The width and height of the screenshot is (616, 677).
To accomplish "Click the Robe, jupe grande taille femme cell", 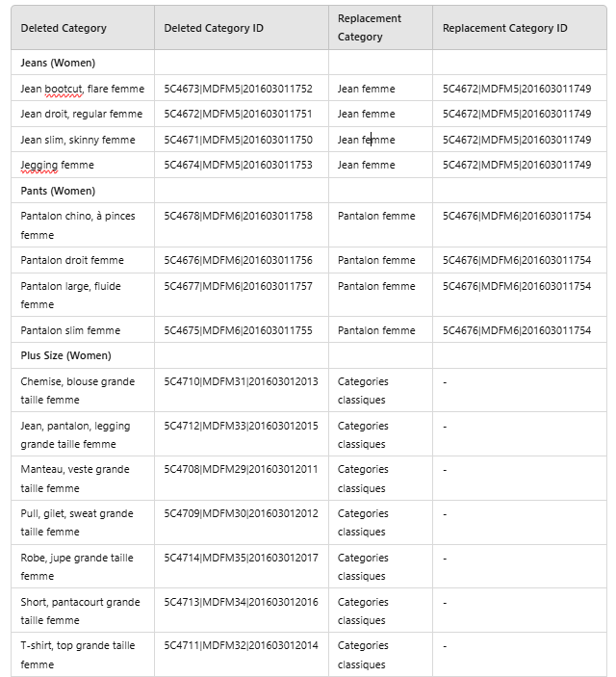I will pos(77,566).
